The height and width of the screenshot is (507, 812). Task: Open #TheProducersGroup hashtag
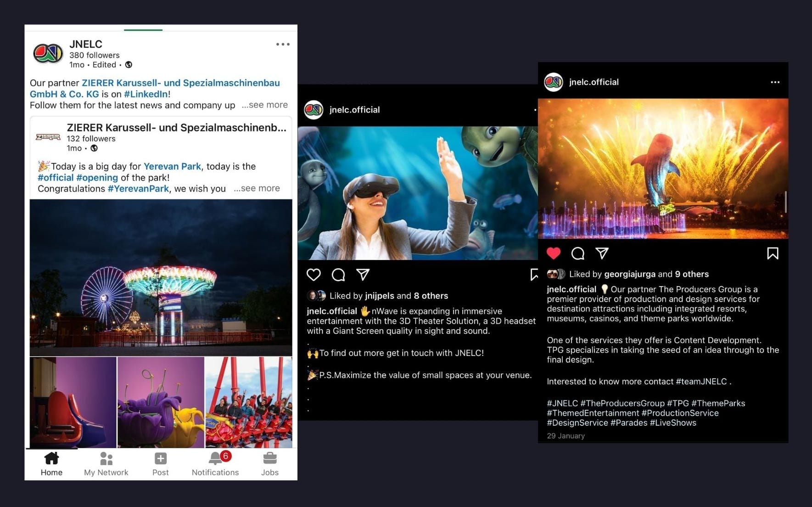(622, 403)
